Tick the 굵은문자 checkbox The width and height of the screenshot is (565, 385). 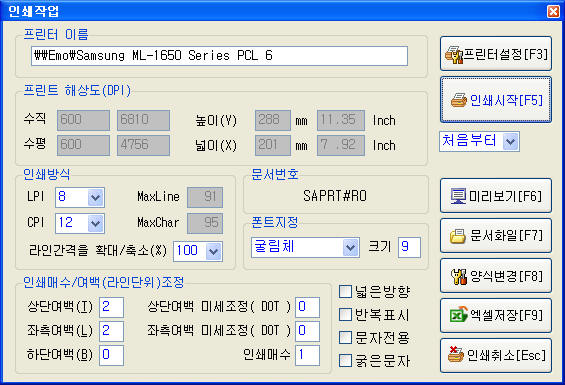pos(345,360)
